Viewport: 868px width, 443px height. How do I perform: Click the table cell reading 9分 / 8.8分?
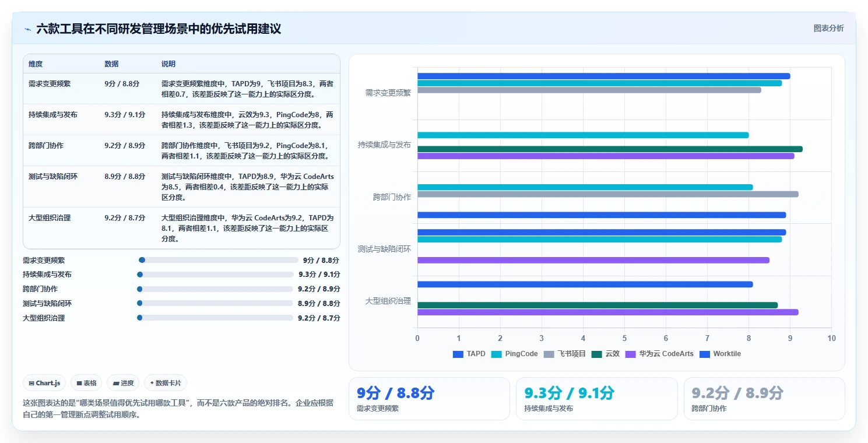click(x=122, y=84)
